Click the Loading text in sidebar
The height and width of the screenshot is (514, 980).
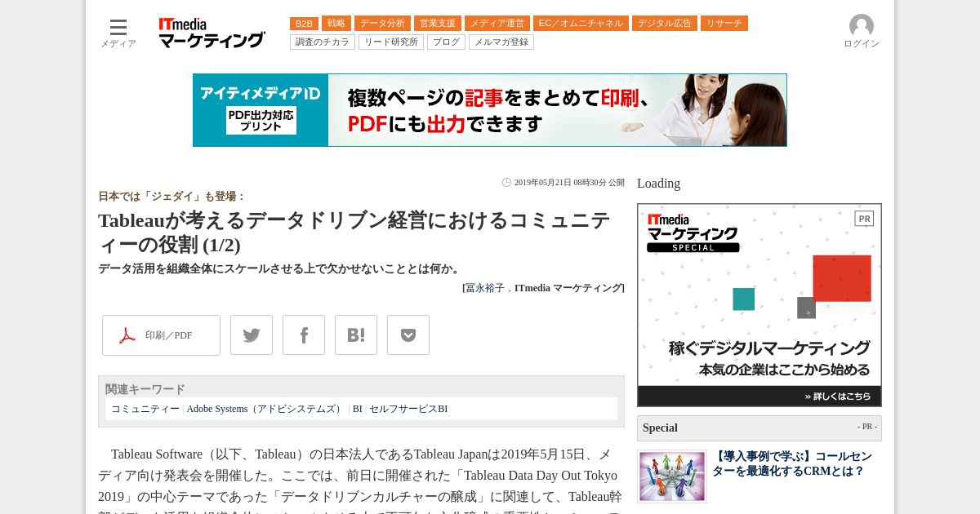click(658, 184)
